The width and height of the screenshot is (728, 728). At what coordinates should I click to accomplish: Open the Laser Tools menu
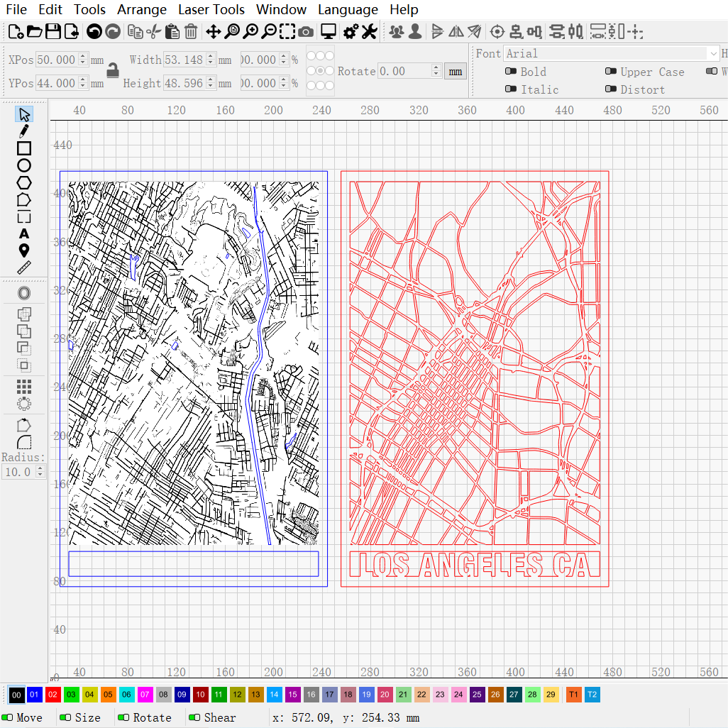pos(211,9)
